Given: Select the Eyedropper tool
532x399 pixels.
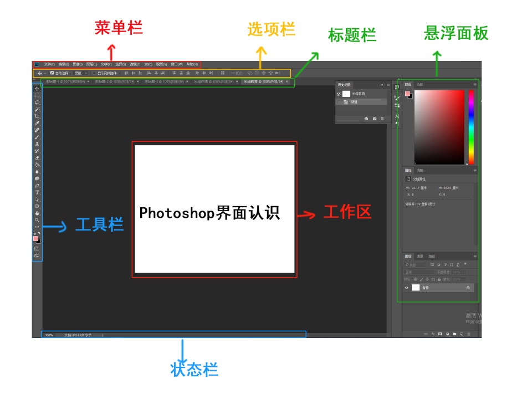Looking at the screenshot, I should pyautogui.click(x=37, y=123).
